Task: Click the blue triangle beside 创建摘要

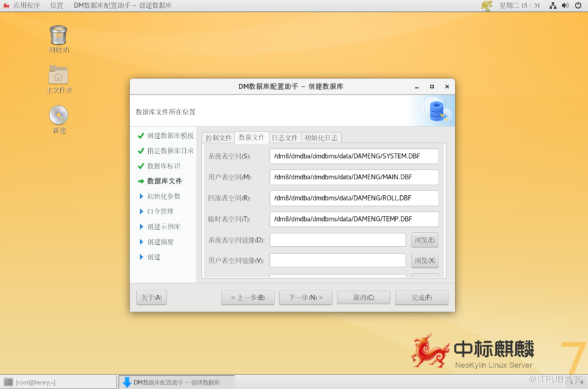Action: tap(142, 241)
